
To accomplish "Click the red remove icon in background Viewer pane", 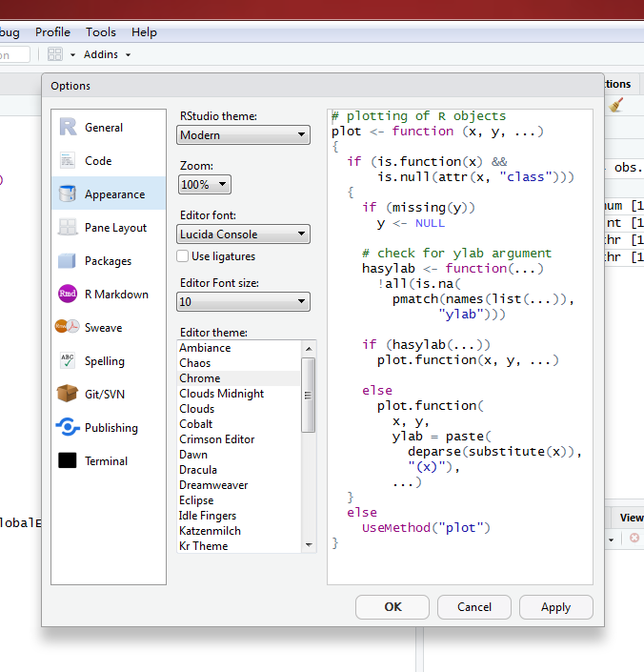I will click(x=634, y=538).
